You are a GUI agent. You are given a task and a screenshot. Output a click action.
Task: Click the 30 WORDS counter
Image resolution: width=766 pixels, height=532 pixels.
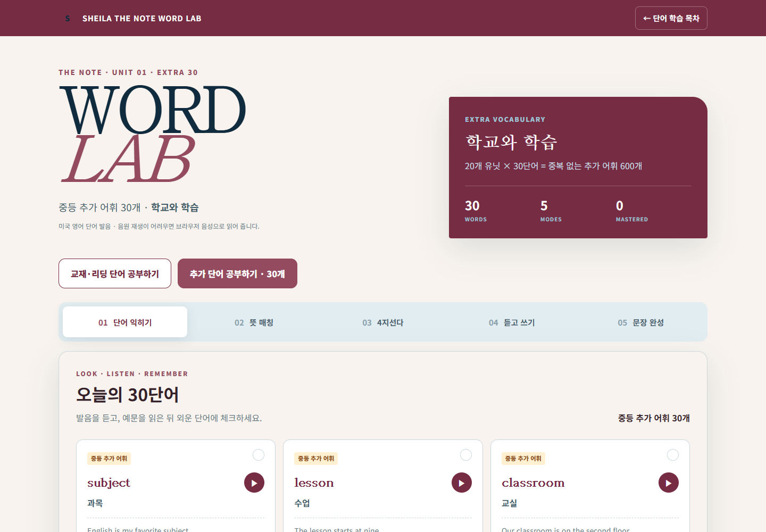pyautogui.click(x=476, y=211)
